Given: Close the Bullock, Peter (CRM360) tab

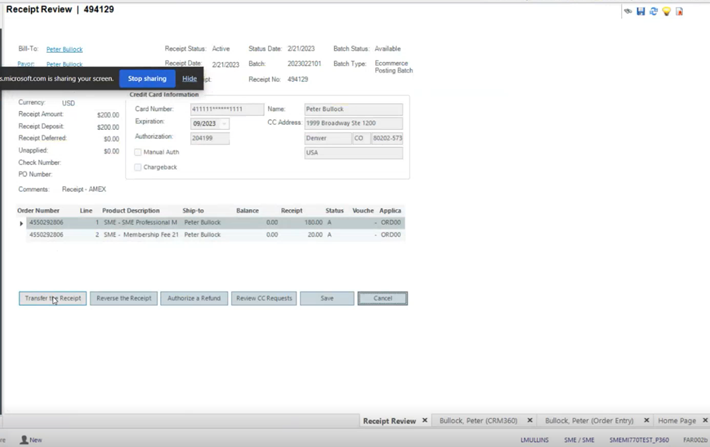Looking at the screenshot, I should click(530, 420).
